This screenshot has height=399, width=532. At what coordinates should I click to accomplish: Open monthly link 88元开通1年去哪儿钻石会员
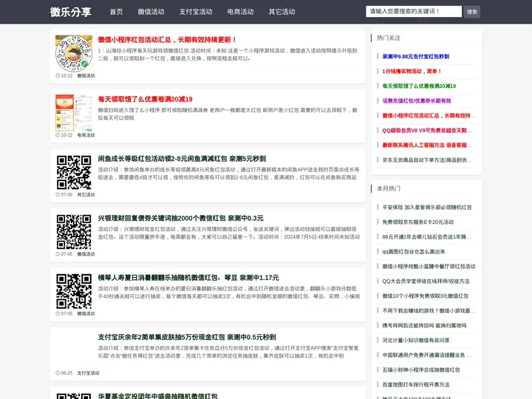(x=427, y=236)
